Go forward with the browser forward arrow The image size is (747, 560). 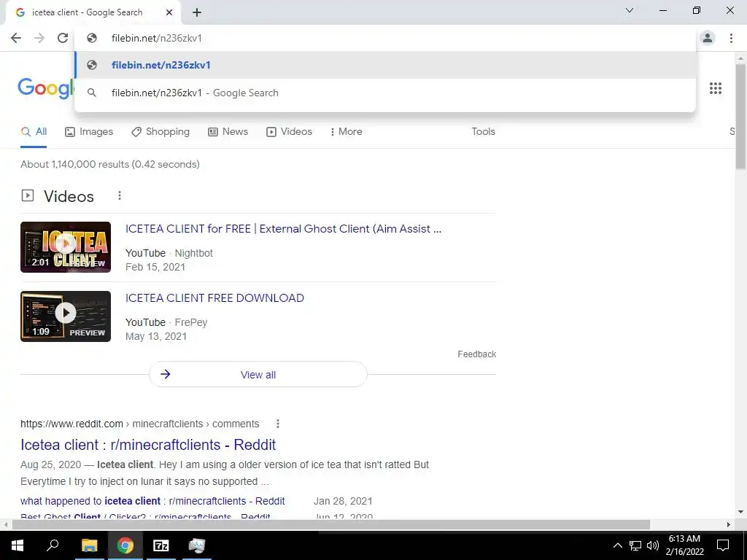[39, 38]
